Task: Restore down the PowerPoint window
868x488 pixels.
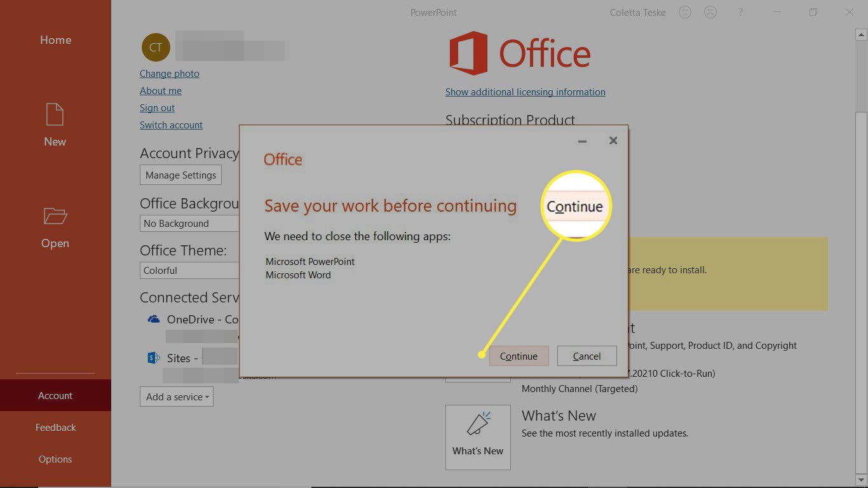Action: tap(813, 12)
